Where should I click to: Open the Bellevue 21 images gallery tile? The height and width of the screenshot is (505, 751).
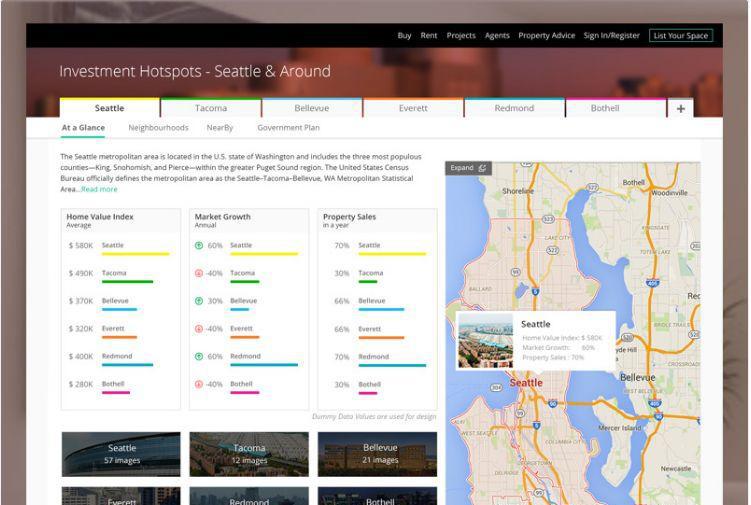click(377, 454)
